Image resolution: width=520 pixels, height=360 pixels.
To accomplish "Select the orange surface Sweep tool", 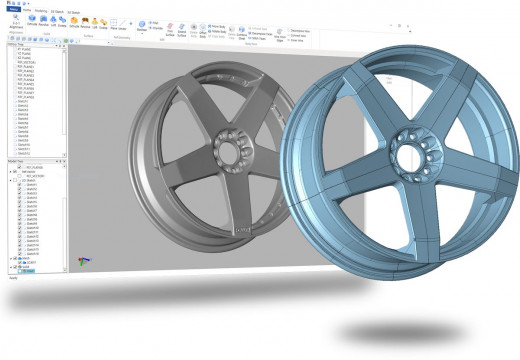I will pos(104,24).
